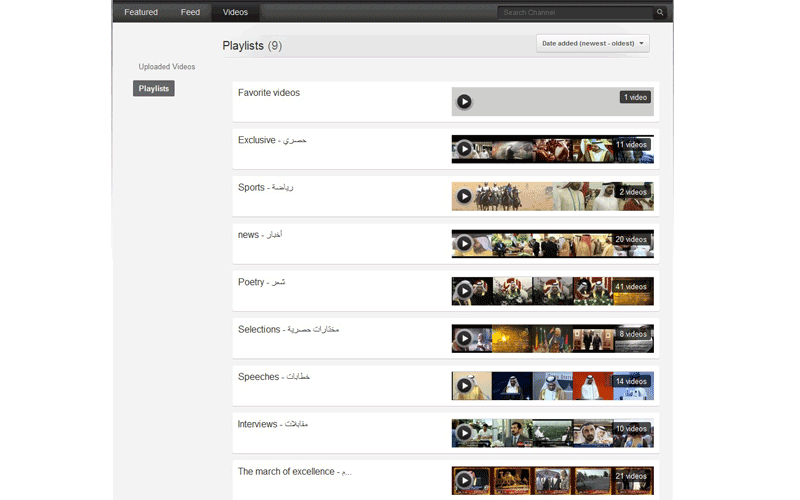
Task: Start the Sports playlist play button
Action: coord(464,196)
